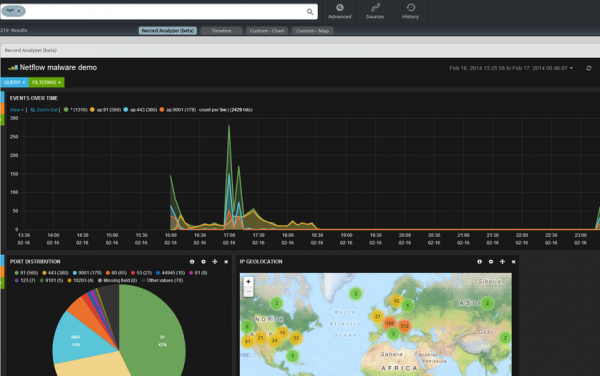Click the 512 cluster marker on the map
This screenshot has height=376, width=600.
(x=404, y=326)
